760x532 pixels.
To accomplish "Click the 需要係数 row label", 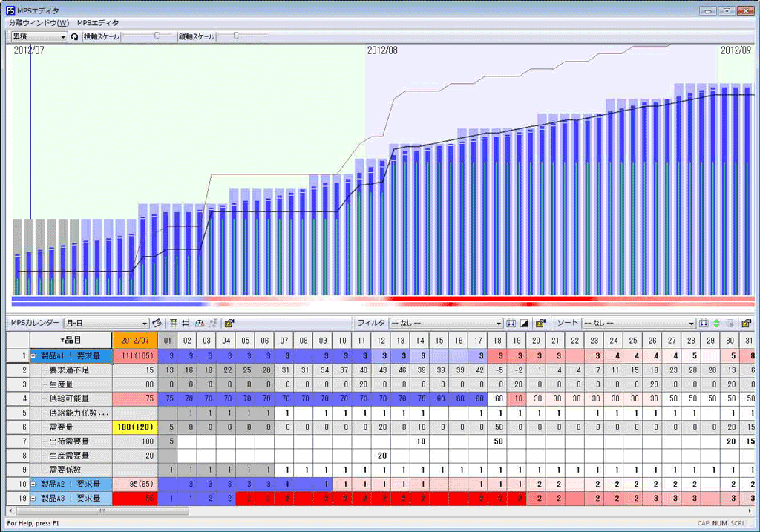I will coord(65,470).
